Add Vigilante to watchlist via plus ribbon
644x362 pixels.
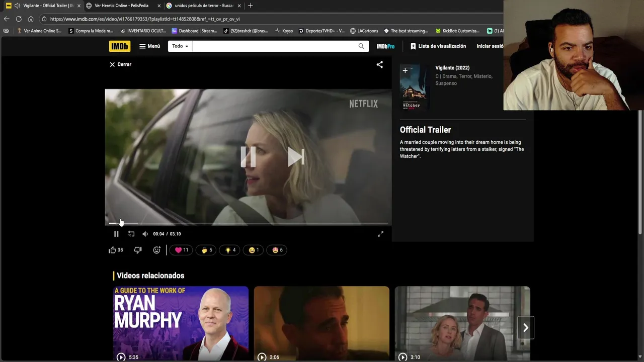click(x=405, y=71)
